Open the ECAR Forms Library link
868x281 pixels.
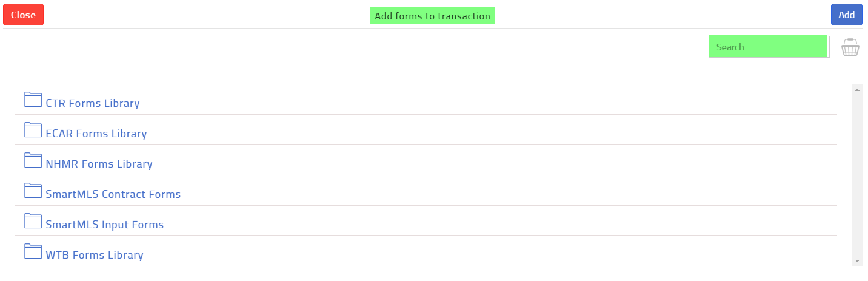[x=96, y=134]
